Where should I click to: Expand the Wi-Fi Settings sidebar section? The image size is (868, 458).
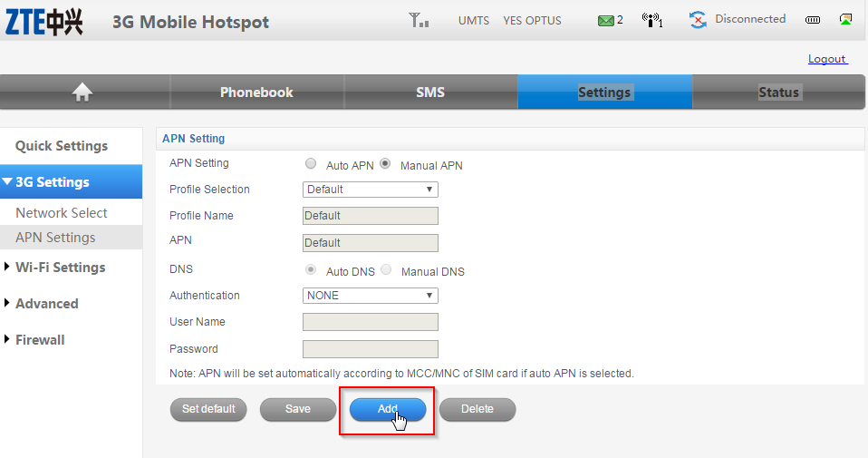click(x=60, y=268)
